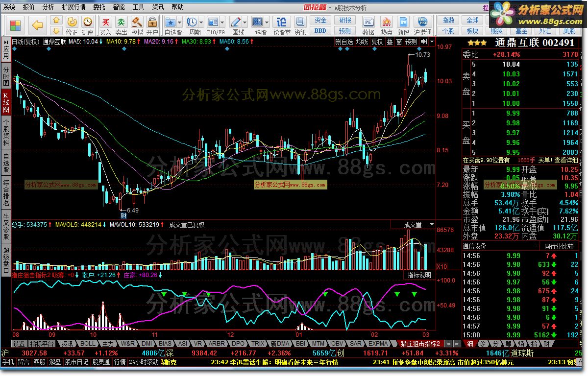Select 分时图 in the left sidebar
The width and height of the screenshot is (588, 376).
(x=6, y=76)
